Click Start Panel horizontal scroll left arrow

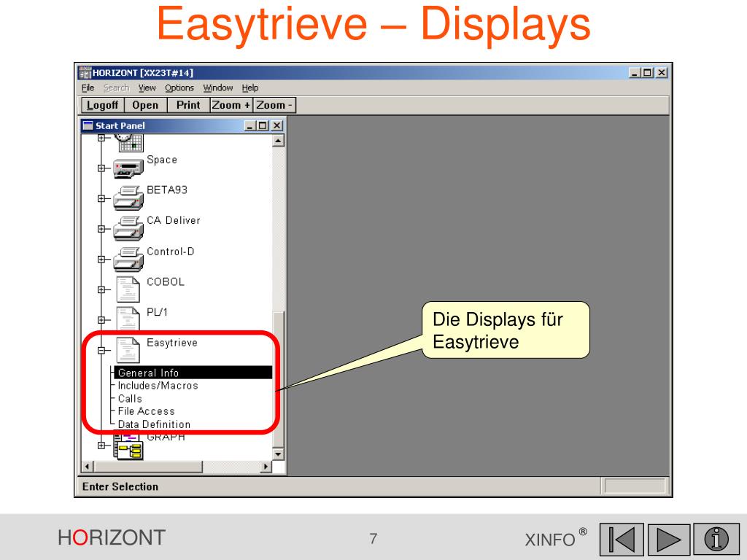[x=88, y=467]
